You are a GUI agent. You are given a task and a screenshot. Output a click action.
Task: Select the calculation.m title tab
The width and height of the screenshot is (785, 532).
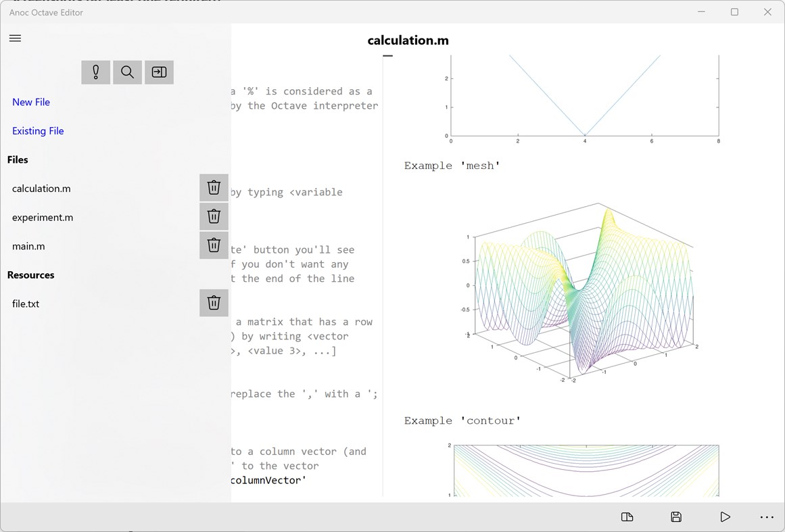point(408,40)
